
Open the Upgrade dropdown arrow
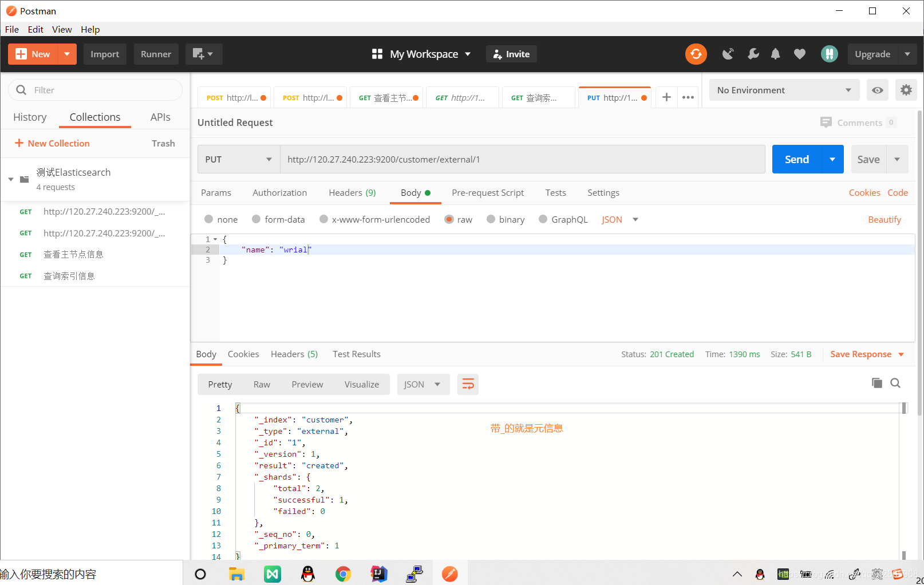pyautogui.click(x=907, y=54)
